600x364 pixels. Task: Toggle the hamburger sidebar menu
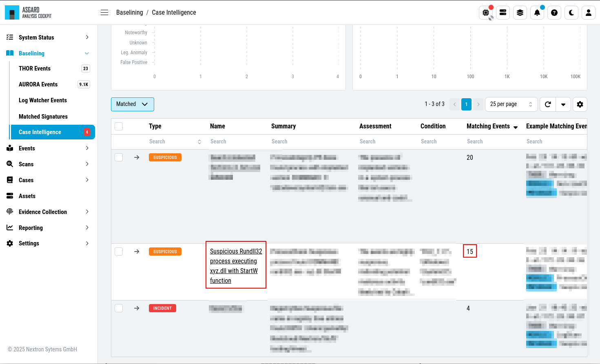(104, 13)
